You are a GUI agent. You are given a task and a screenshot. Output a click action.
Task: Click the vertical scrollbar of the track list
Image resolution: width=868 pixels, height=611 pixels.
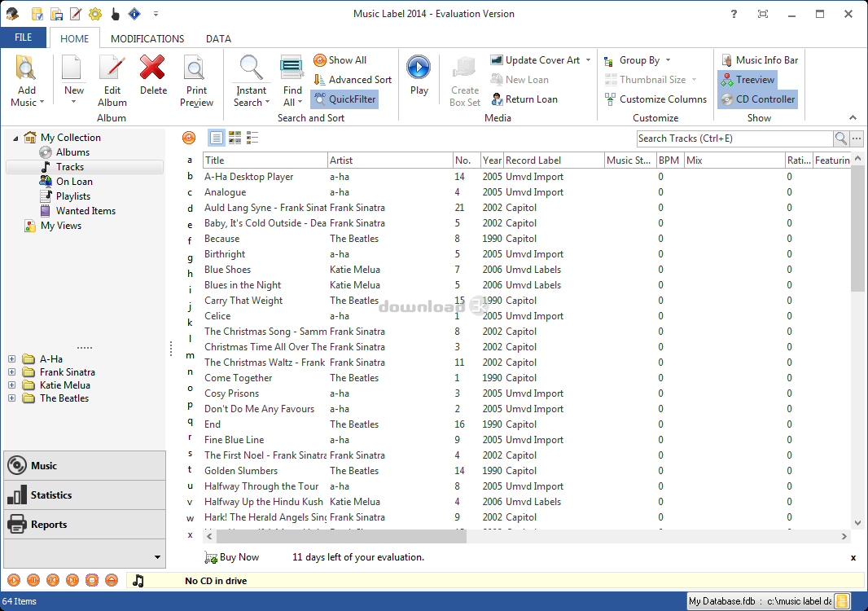click(857, 227)
